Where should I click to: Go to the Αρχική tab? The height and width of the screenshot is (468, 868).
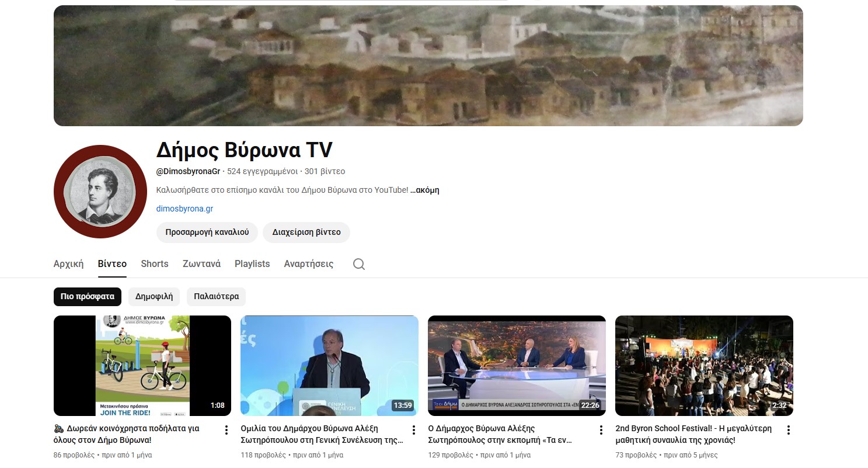coord(68,264)
